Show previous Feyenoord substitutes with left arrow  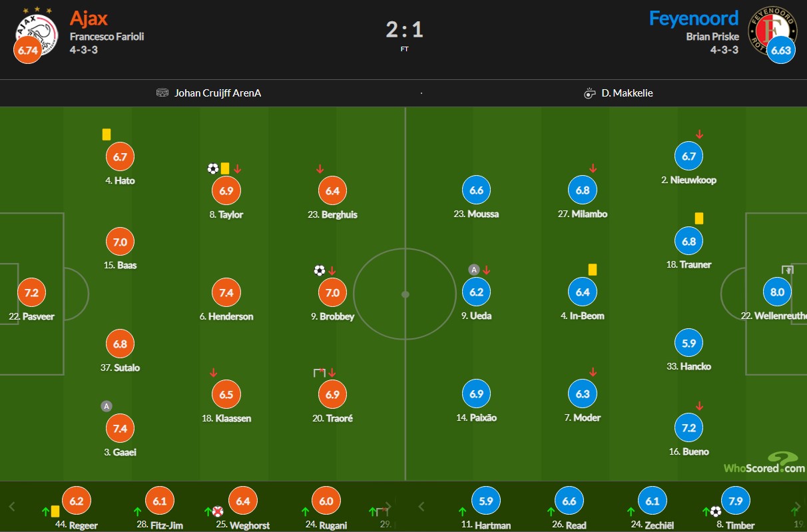pyautogui.click(x=421, y=506)
